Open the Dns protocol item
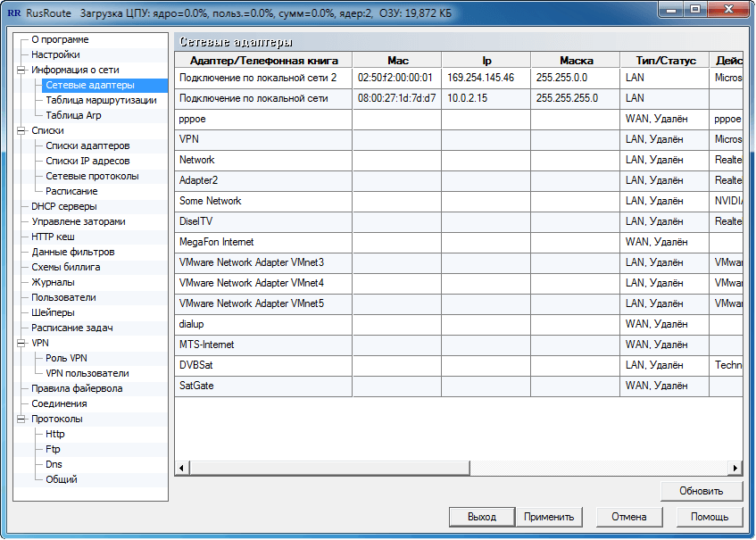 click(x=54, y=465)
